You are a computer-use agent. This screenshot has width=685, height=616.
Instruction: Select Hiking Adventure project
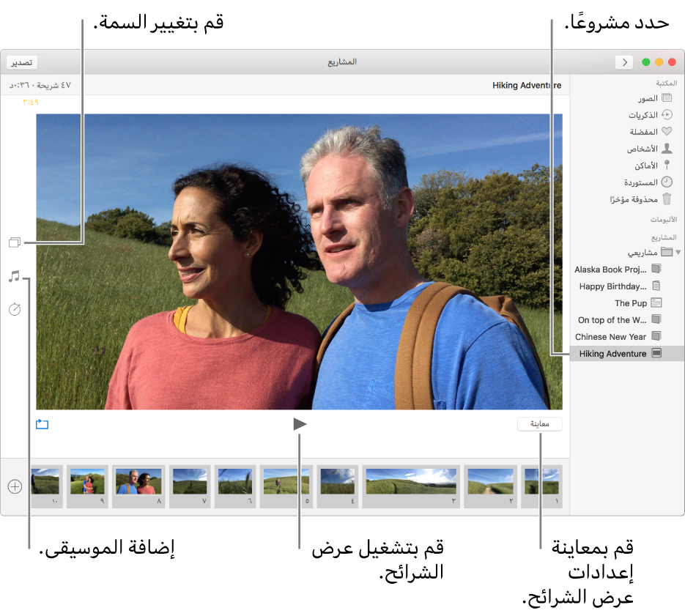pos(627,354)
